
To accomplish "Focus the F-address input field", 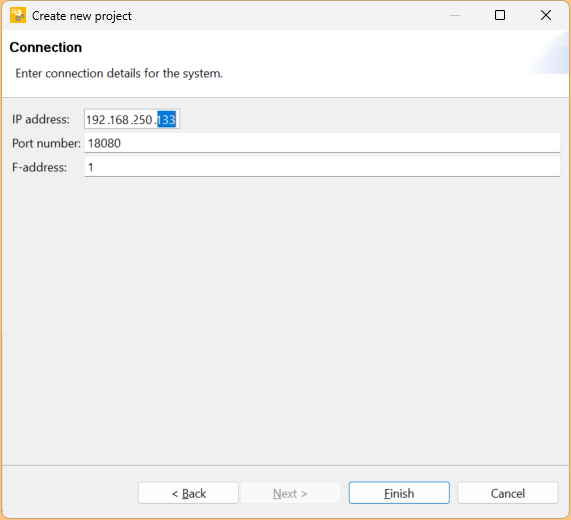I will click(322, 167).
